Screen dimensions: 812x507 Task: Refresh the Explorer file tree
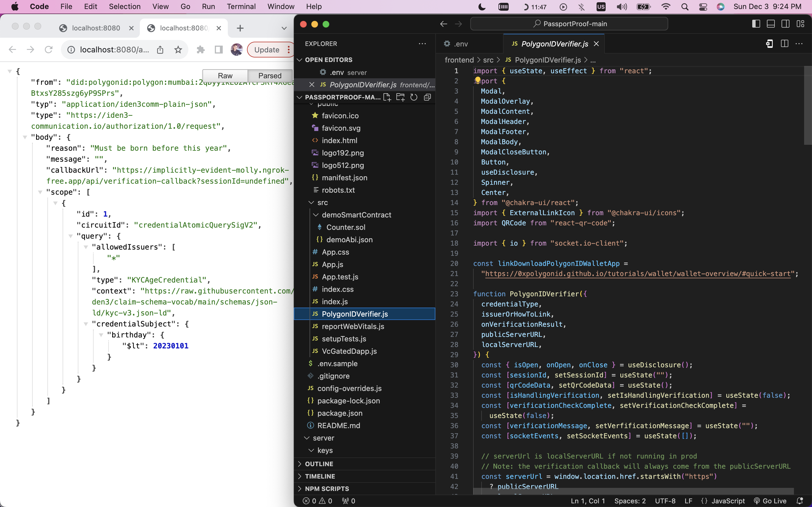click(x=414, y=97)
